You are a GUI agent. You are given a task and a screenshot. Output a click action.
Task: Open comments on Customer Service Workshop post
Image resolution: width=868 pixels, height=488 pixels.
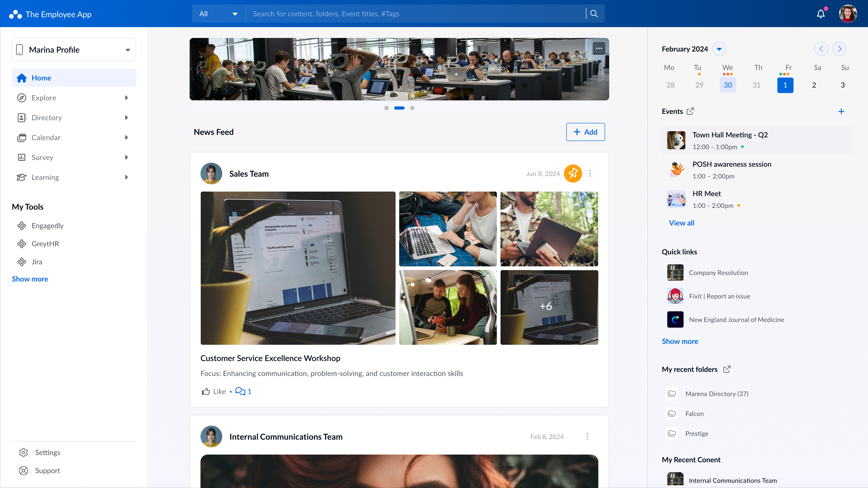click(243, 391)
